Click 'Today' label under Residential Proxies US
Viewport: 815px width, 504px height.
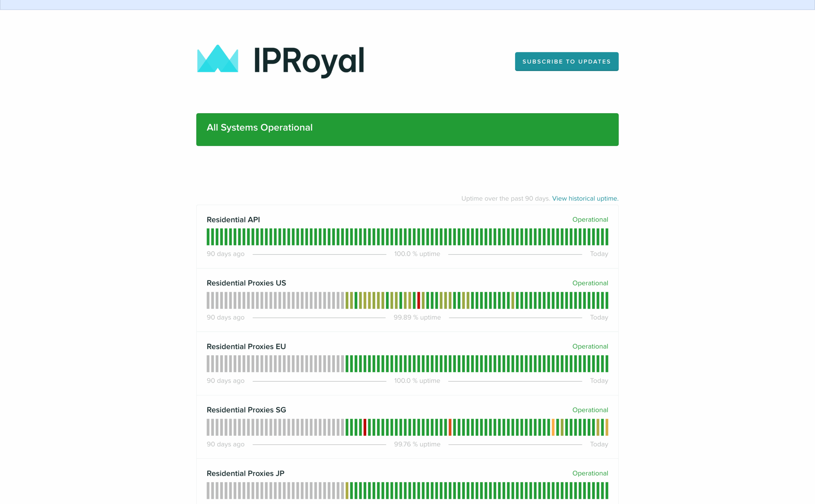click(599, 317)
